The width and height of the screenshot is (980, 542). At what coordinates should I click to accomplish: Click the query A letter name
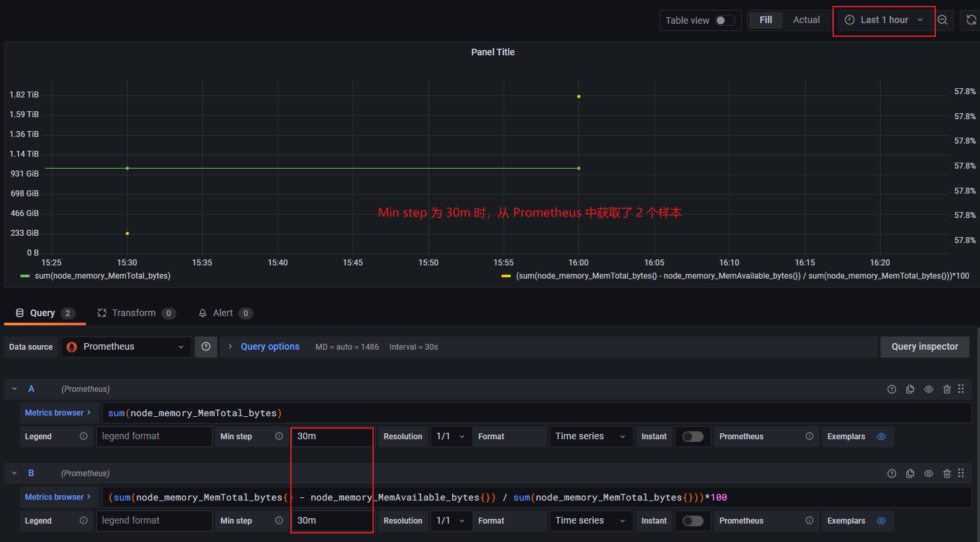coord(31,389)
